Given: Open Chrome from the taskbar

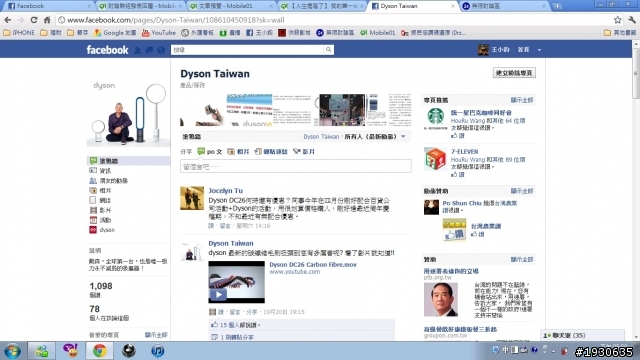Looking at the screenshot, I should (x=99, y=351).
